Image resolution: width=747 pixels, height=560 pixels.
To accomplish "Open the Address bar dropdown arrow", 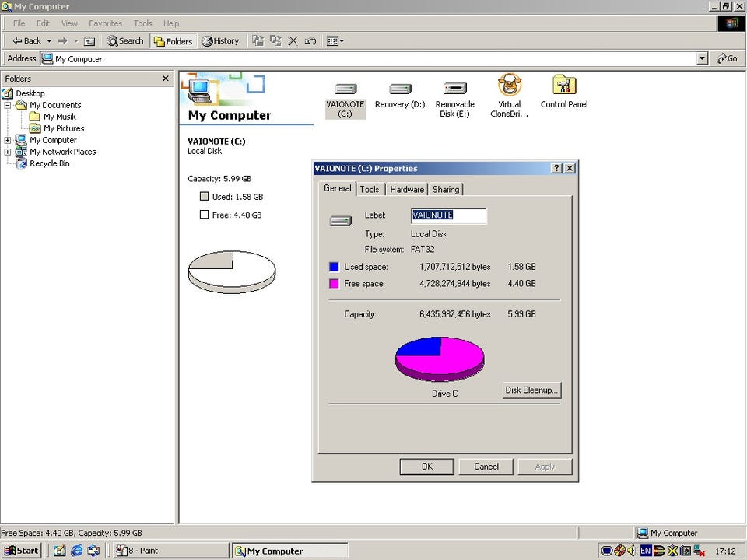I will pos(702,58).
